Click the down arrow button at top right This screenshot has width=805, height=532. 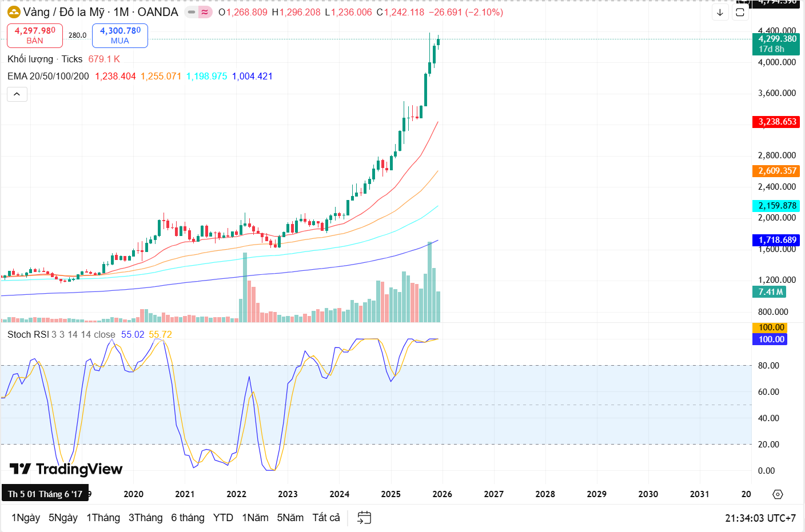[720, 12]
